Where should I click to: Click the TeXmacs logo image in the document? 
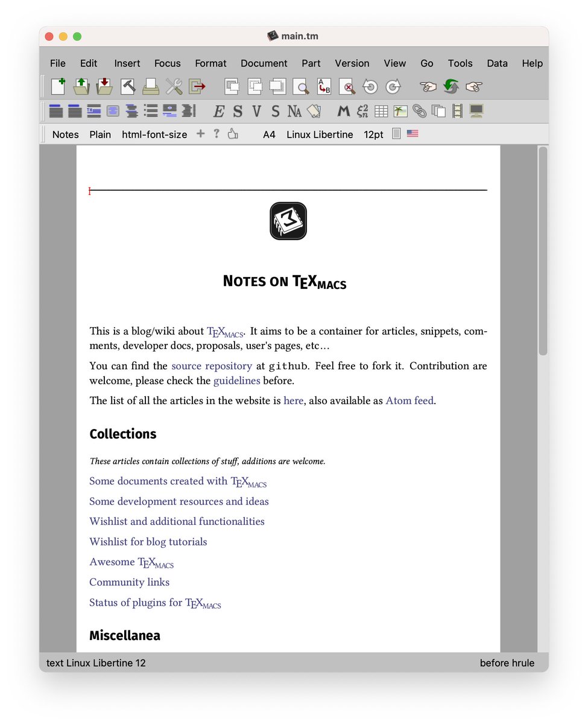288,221
